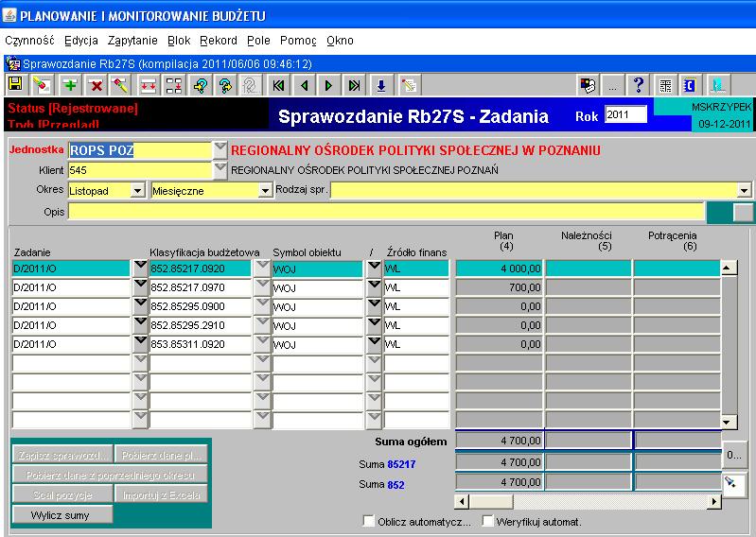The image size is (756, 537).
Task: Click the three-dots toolbar button
Action: point(613,85)
